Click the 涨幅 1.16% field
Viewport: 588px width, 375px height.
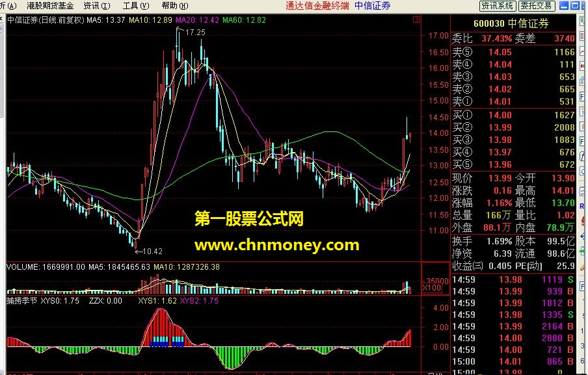tap(482, 203)
